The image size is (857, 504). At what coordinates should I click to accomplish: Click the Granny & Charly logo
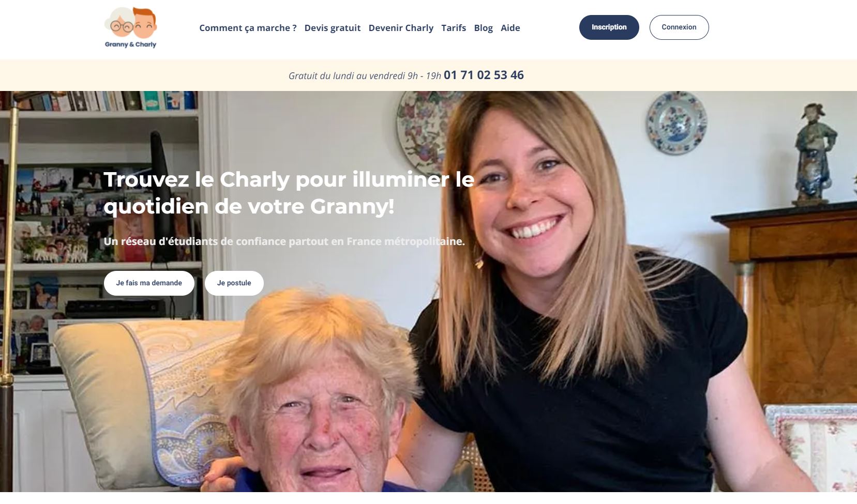coord(130,27)
